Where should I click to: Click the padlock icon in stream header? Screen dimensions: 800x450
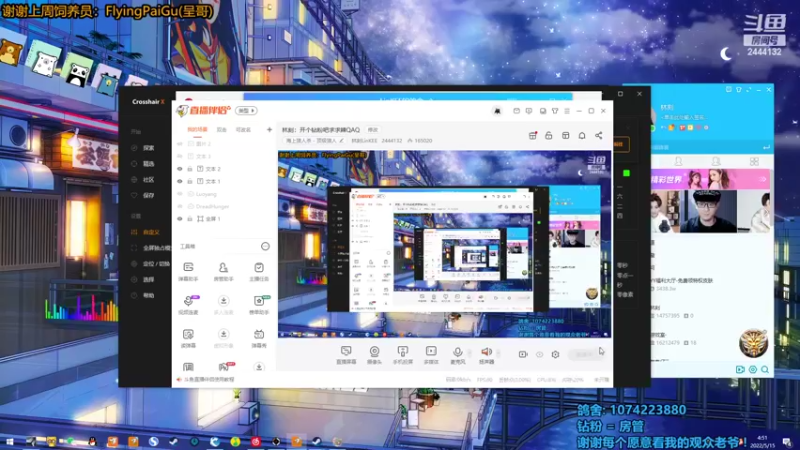[x=548, y=136]
